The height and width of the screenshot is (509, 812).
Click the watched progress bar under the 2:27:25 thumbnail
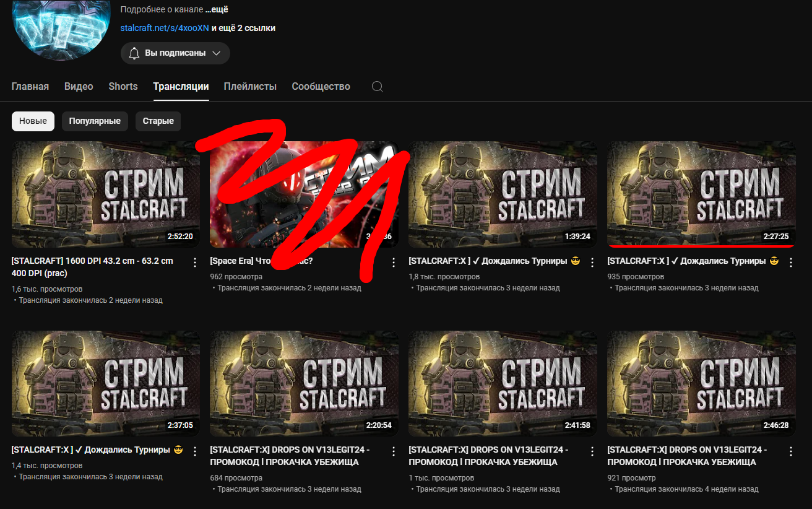pyautogui.click(x=702, y=246)
